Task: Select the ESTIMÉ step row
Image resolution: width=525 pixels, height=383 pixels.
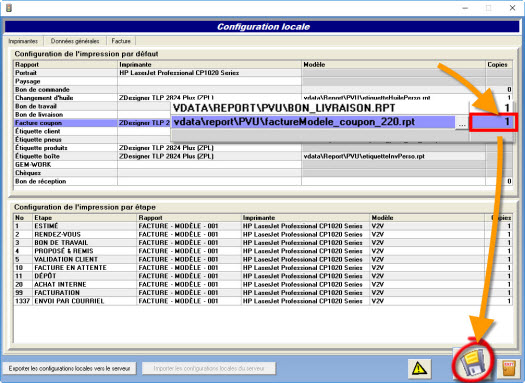Action: pos(263,226)
